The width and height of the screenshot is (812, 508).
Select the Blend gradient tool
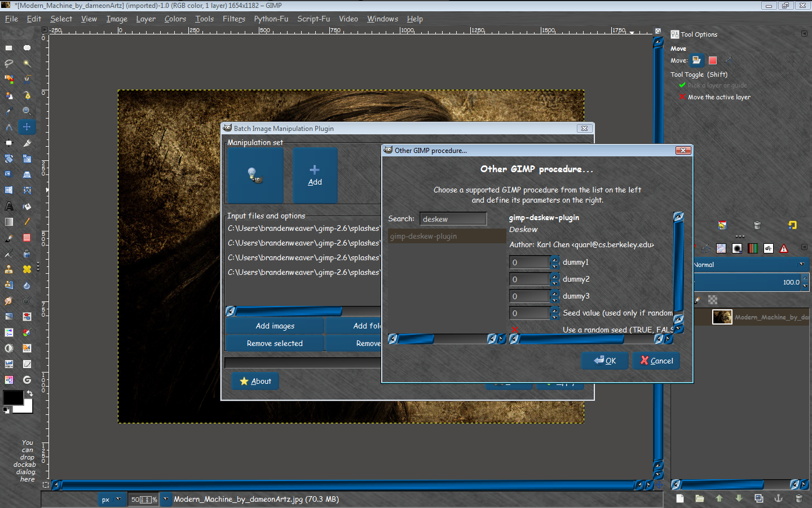pyautogui.click(x=9, y=222)
